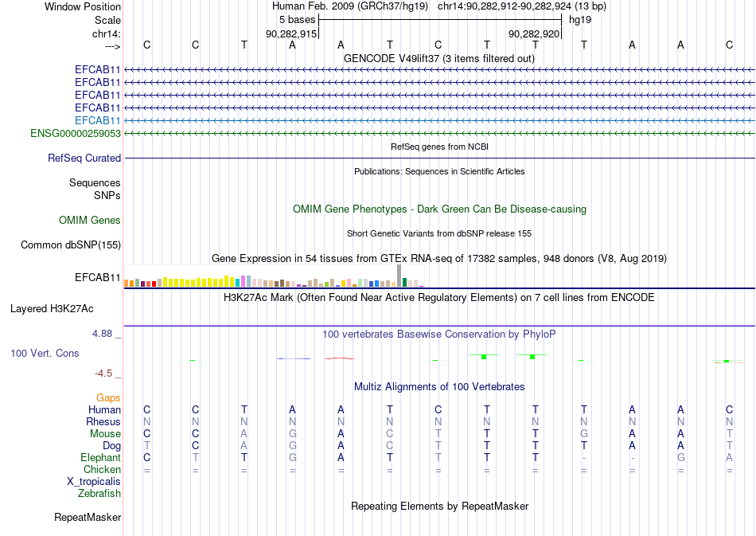Click the RepeatMasker track label
Viewport: 756px width, 536px height.
coord(88,517)
